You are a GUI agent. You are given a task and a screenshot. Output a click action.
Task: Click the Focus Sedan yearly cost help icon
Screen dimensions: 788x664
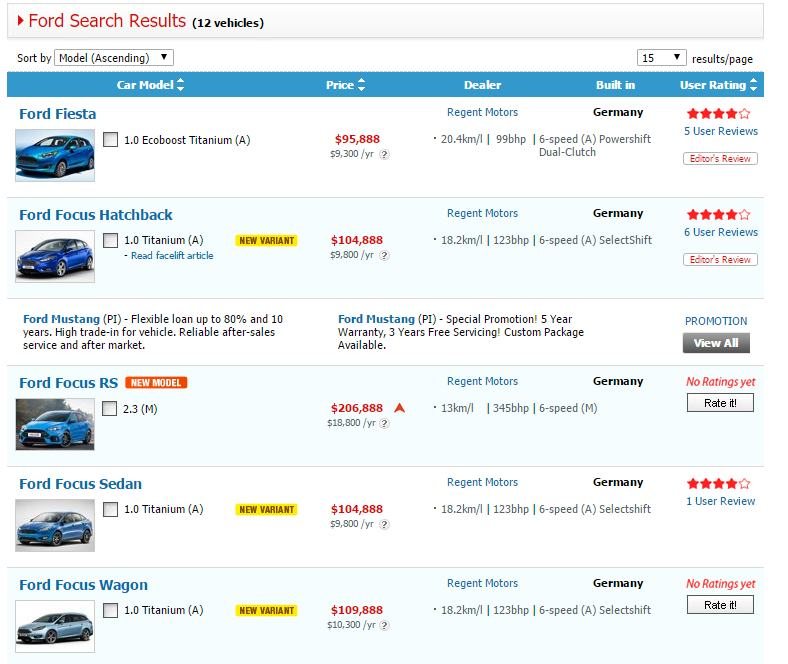point(384,524)
